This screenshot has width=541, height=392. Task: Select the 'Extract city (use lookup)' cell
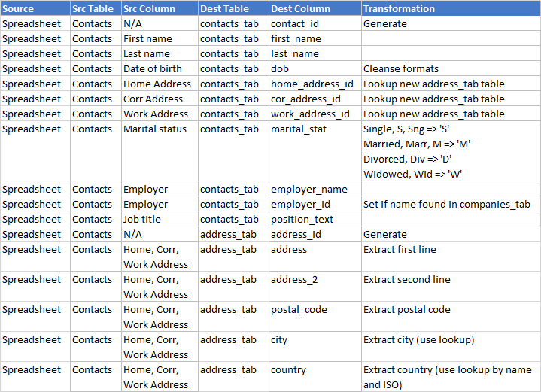418,340
